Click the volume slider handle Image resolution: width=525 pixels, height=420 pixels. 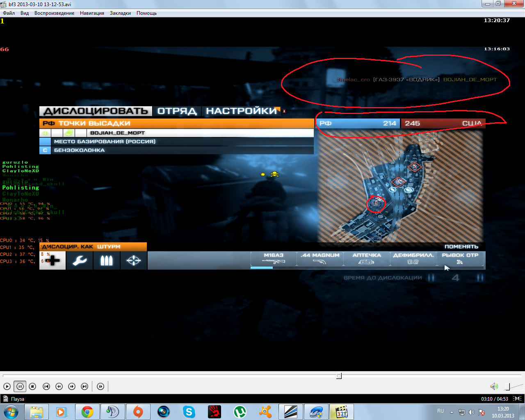tap(508, 386)
